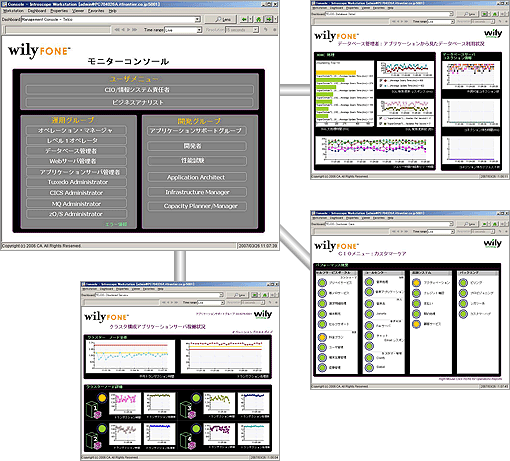This screenshot has width=510, height=461.
Task: Click the gray time slider bar in main console
Action: pos(58,30)
